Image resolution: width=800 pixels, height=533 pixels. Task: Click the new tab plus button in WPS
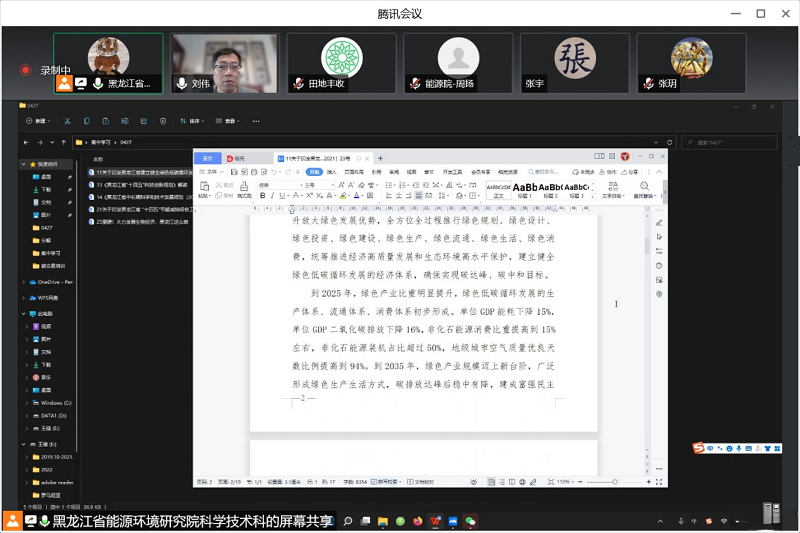tap(380, 158)
